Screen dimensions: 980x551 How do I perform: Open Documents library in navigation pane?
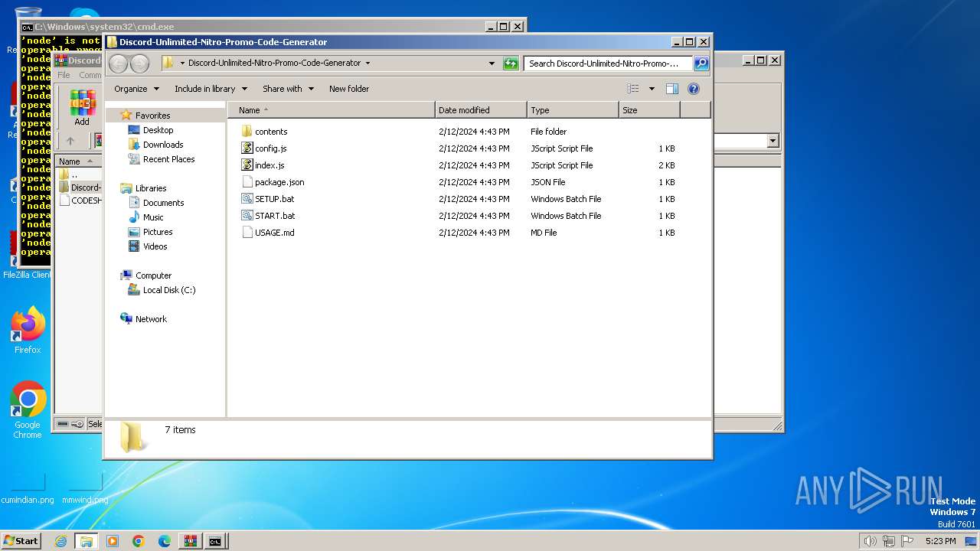coord(163,203)
